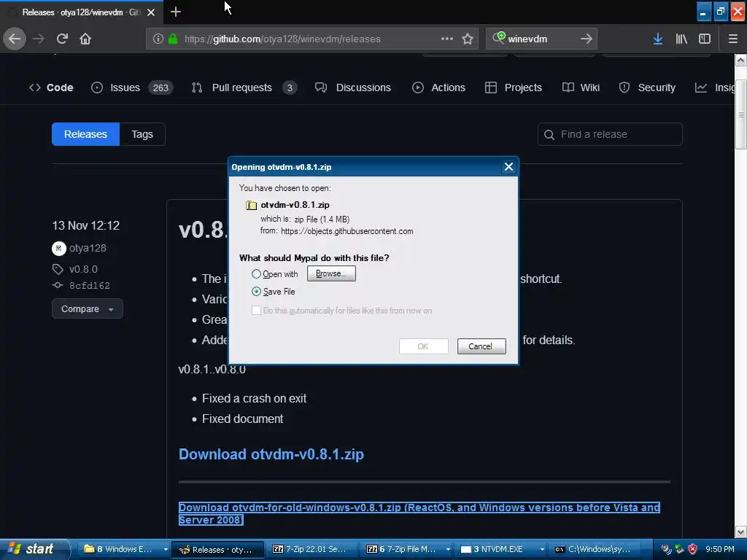Select the Open with radio option
747x560 pixels.
click(256, 274)
